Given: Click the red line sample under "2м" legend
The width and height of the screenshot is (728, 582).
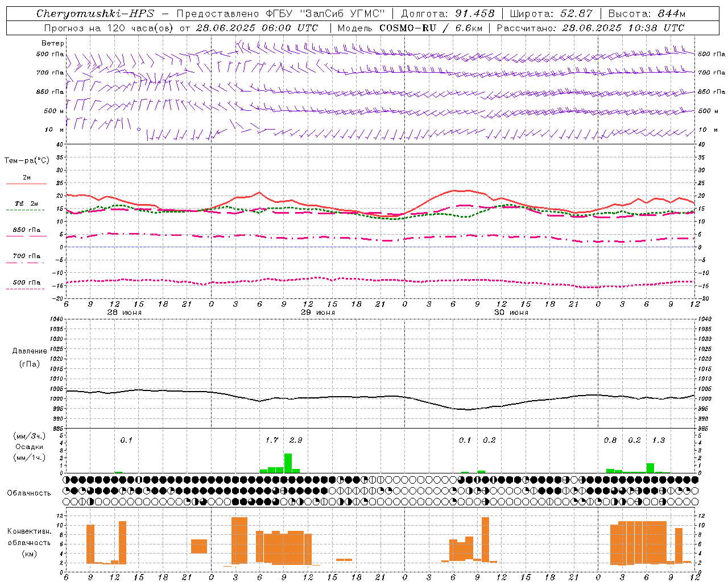Looking at the screenshot, I should click(x=27, y=184).
